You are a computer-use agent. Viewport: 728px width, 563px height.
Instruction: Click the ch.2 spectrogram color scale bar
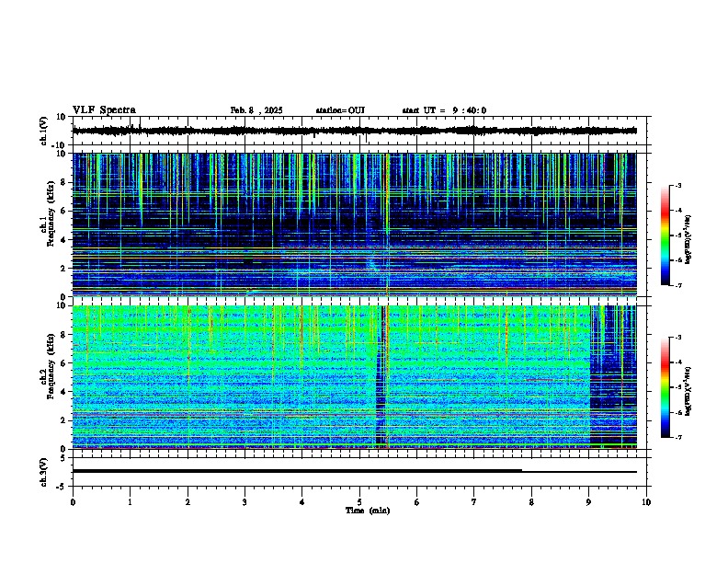[x=665, y=387]
